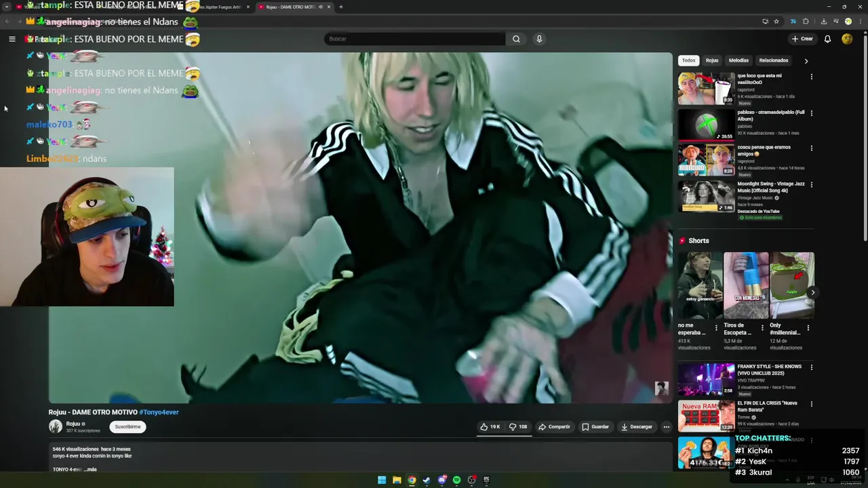Dislike the video with thumbs down

[x=518, y=427]
